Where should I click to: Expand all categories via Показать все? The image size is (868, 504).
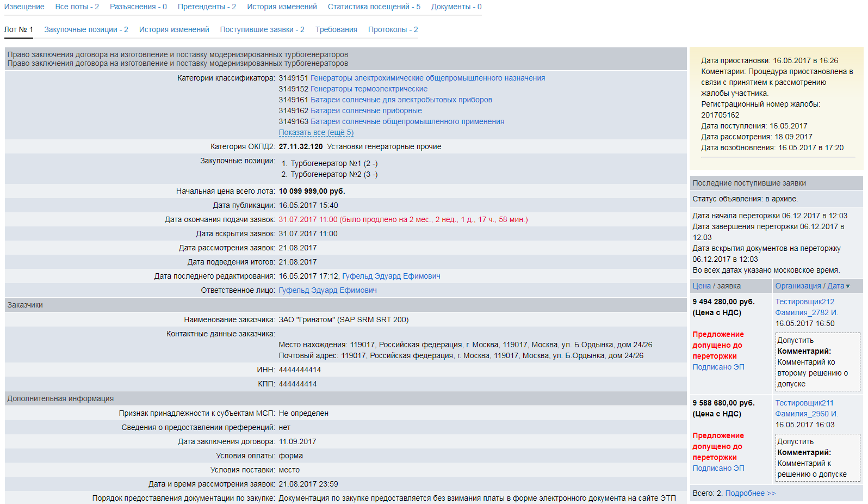coord(316,133)
